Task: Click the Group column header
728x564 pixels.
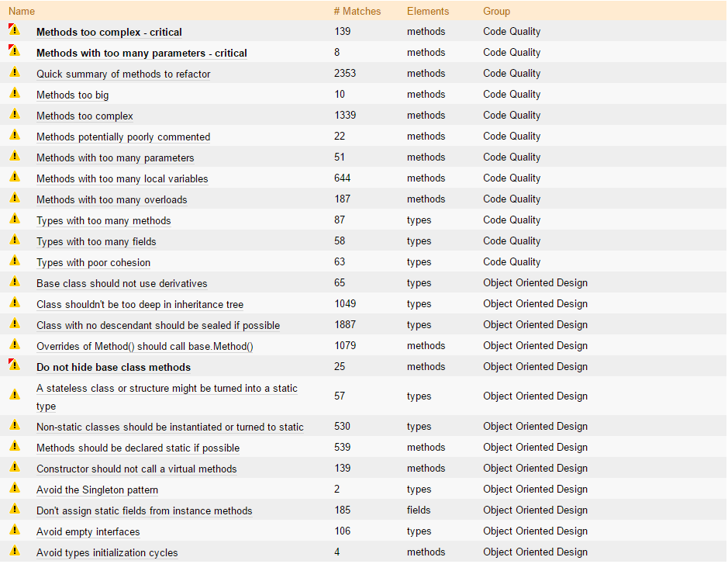Action: 496,11
